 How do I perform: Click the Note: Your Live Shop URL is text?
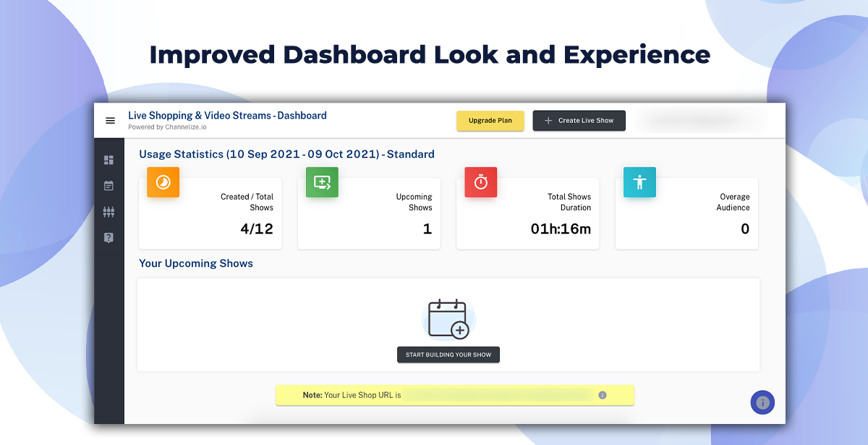point(352,396)
